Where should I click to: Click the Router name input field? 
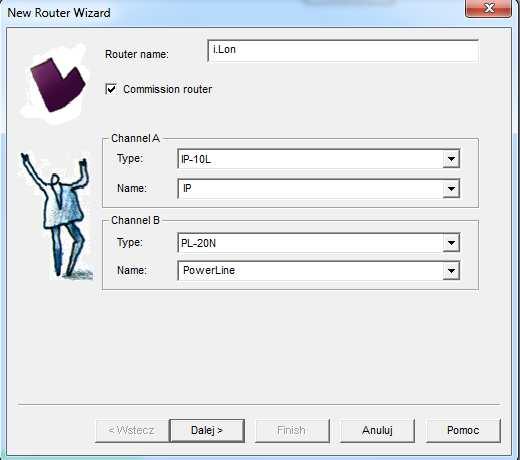point(343,51)
